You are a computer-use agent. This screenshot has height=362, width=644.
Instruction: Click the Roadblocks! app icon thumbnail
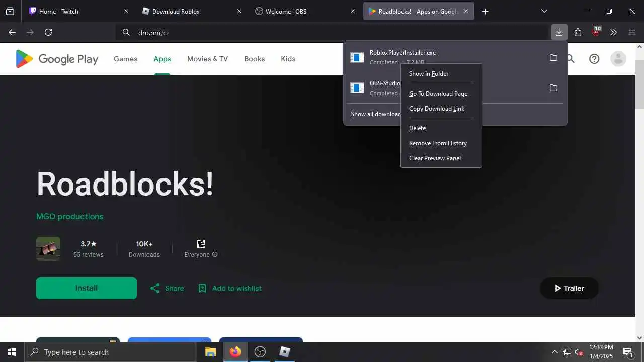pyautogui.click(x=48, y=249)
